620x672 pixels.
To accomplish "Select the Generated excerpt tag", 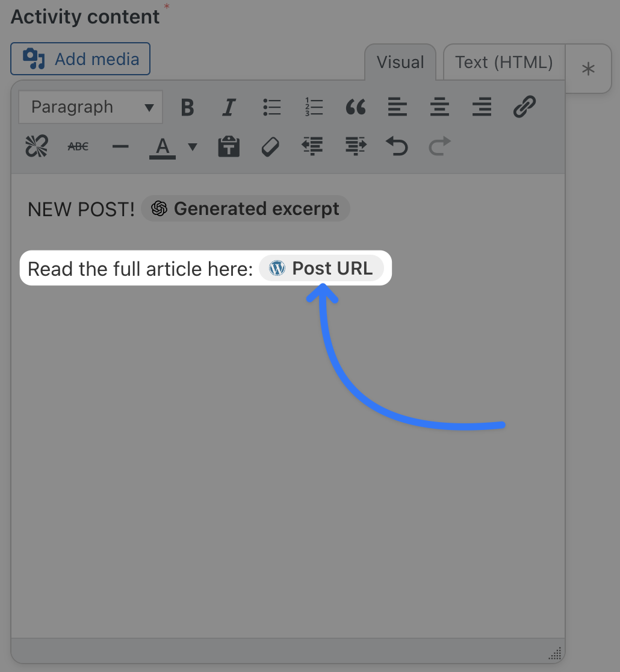I will click(246, 209).
